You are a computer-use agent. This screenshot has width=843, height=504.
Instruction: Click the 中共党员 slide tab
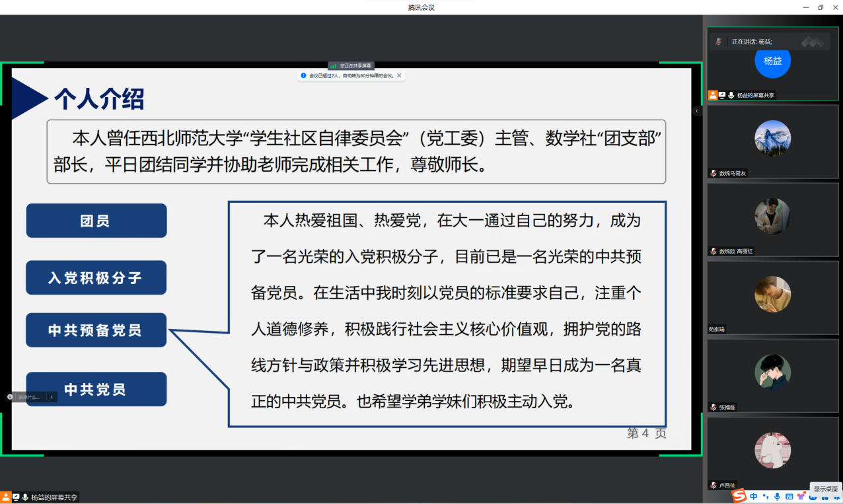96,389
